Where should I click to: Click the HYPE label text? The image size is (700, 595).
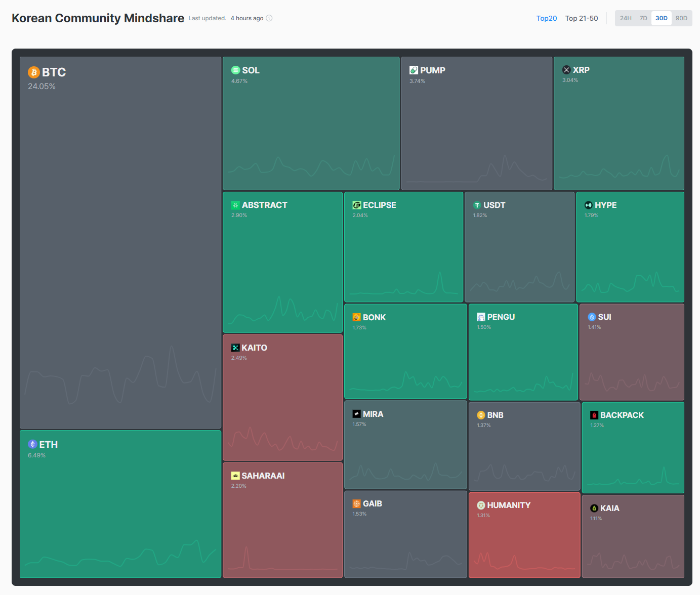(606, 205)
